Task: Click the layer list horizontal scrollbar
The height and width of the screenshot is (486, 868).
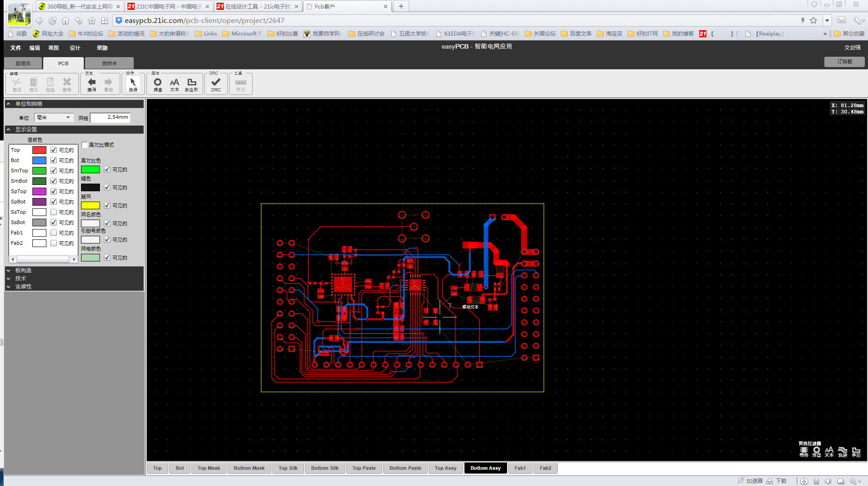Action: 43,259
